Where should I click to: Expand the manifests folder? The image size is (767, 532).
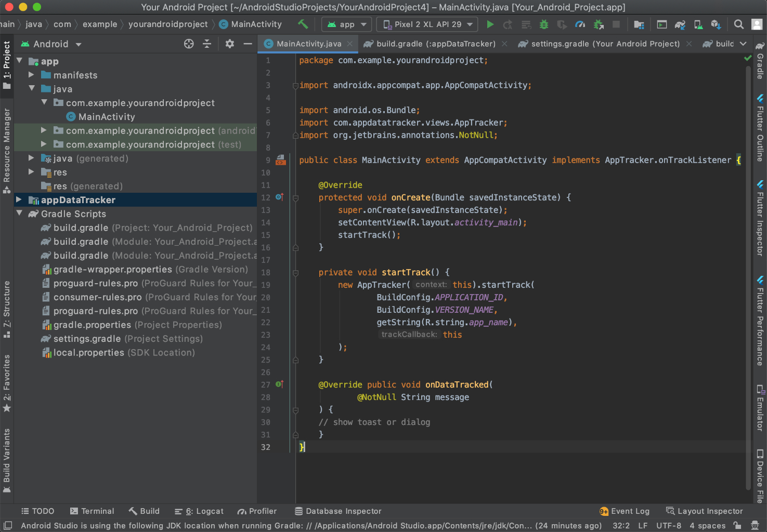click(32, 75)
